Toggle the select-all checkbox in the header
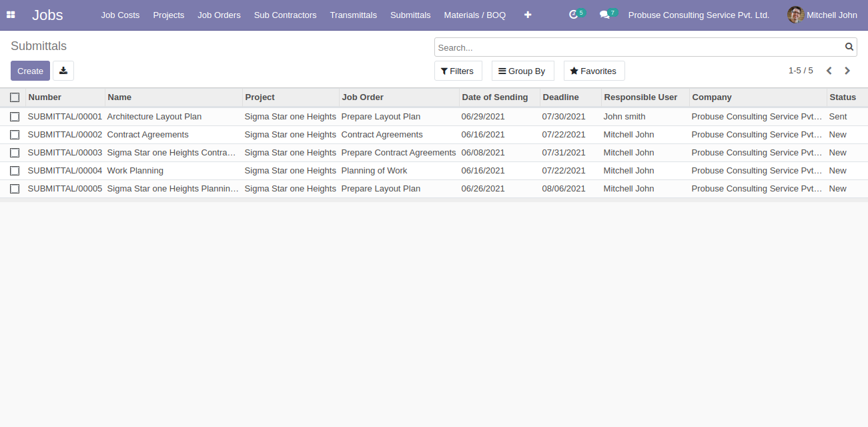Screen dimensions: 868x427 coord(15,97)
